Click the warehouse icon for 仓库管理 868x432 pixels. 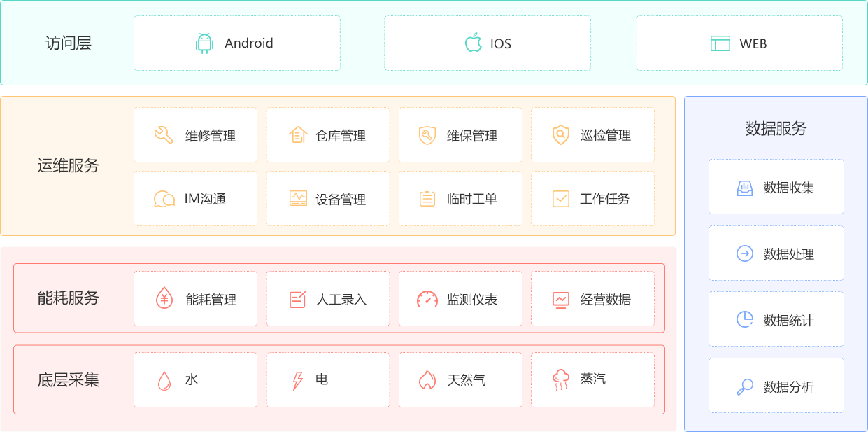tap(298, 135)
